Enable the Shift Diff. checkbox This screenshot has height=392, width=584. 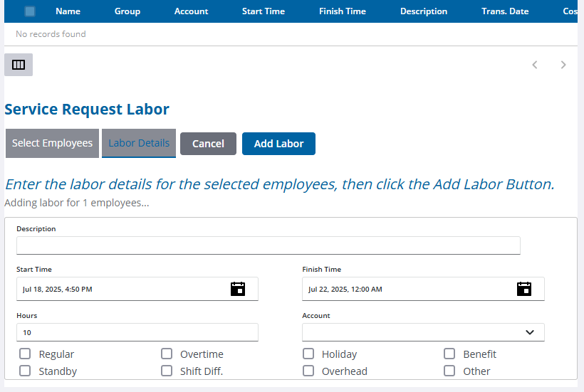[167, 371]
